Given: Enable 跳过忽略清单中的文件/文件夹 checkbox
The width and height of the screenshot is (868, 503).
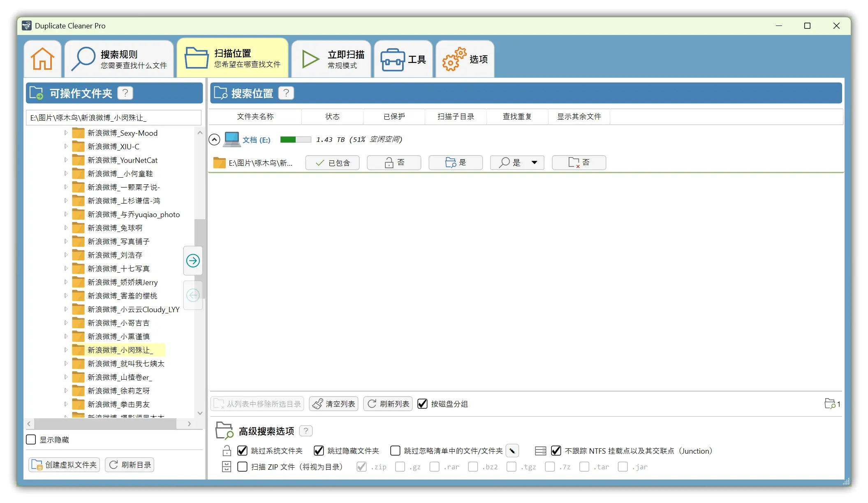Looking at the screenshot, I should 395,451.
